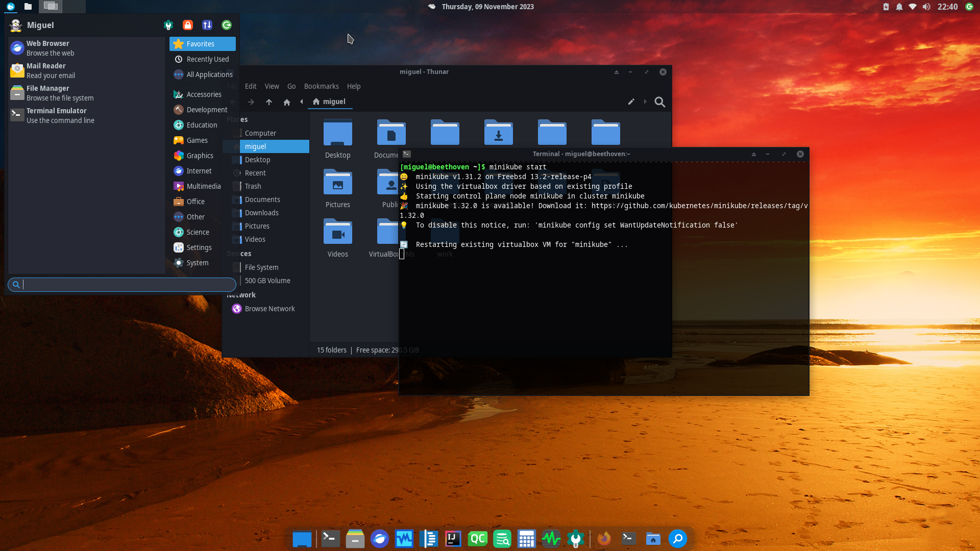Open the Science category
980x551 pixels.
coord(203,232)
